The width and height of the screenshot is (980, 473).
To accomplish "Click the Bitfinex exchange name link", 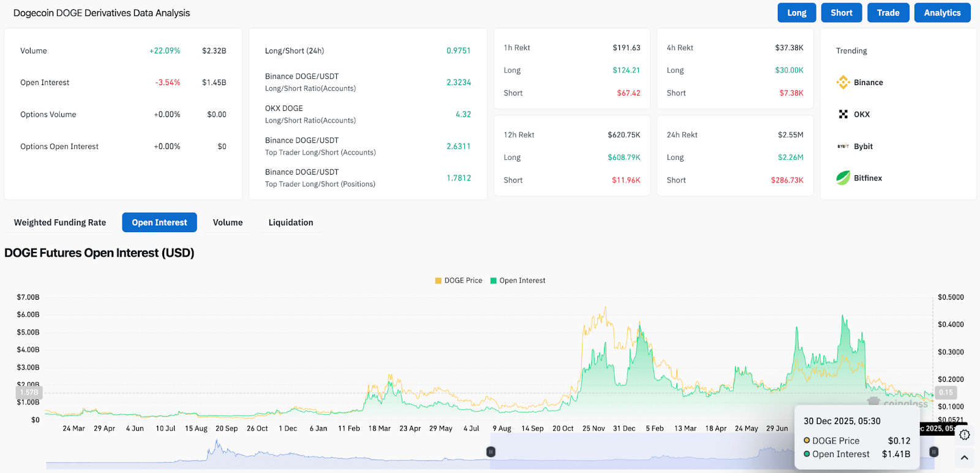I will (868, 178).
